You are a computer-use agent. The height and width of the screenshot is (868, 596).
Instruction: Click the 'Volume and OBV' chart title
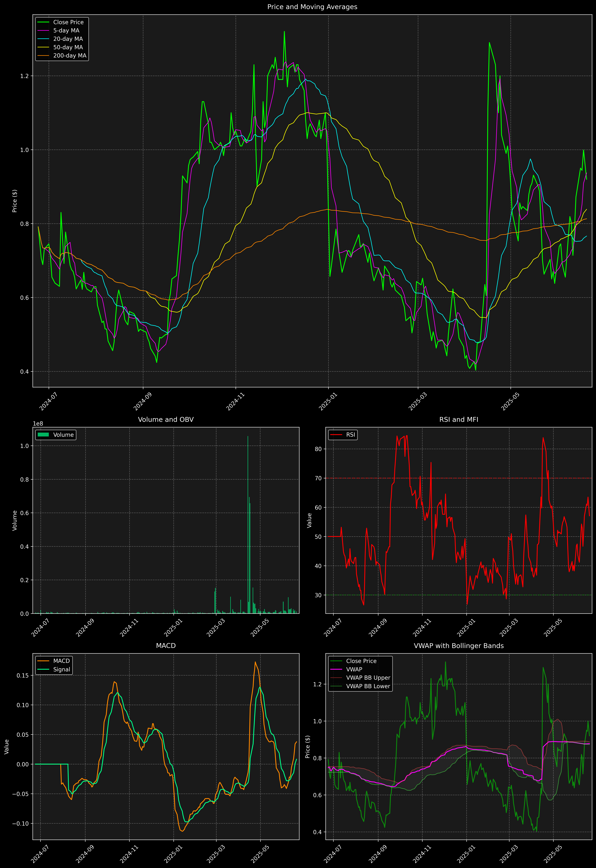[166, 419]
